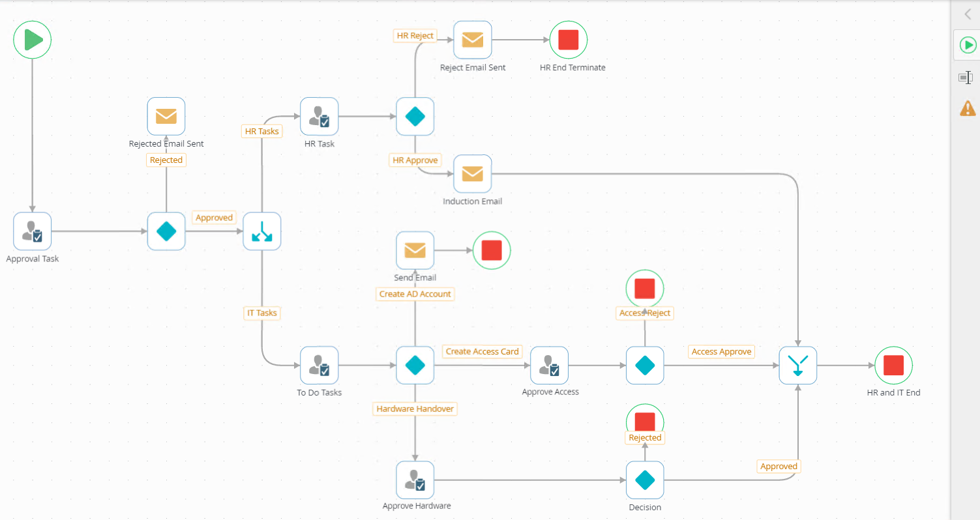Click the parallel split node after Approved

[262, 231]
